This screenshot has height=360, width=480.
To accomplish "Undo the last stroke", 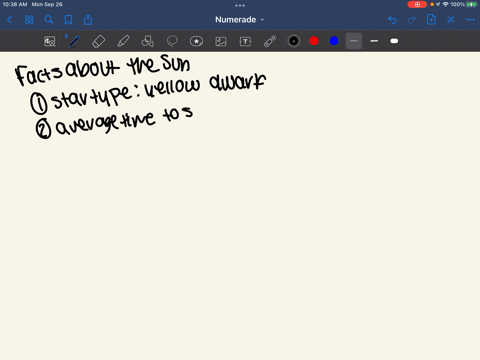I will (x=392, y=20).
